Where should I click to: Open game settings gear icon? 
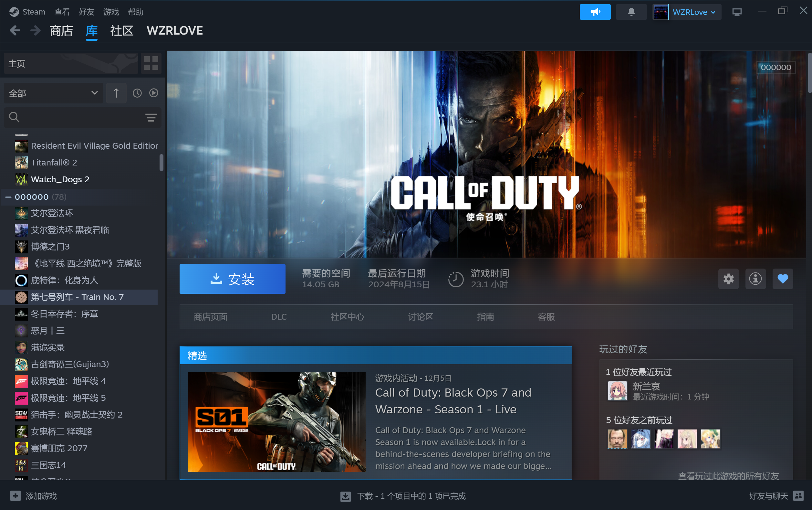pos(728,279)
